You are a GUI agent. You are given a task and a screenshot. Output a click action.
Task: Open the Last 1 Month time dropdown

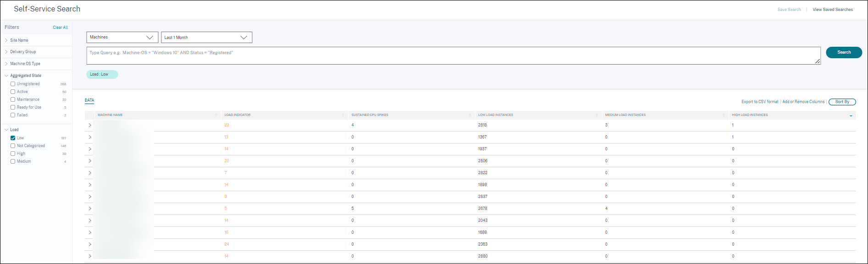click(x=206, y=37)
